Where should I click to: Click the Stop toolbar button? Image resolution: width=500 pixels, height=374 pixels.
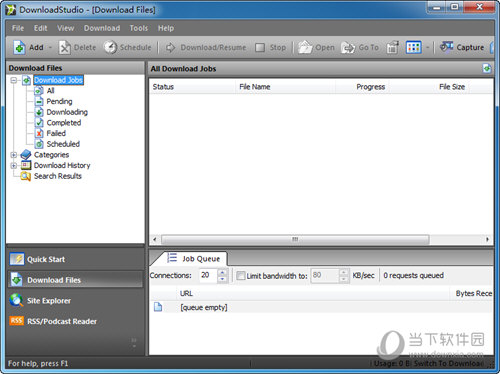270,48
